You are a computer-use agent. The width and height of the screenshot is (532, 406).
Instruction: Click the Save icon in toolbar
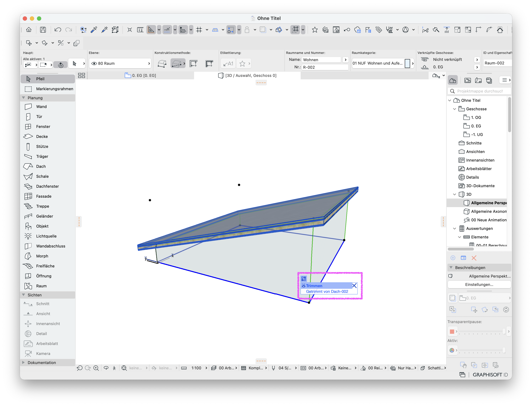coord(43,30)
